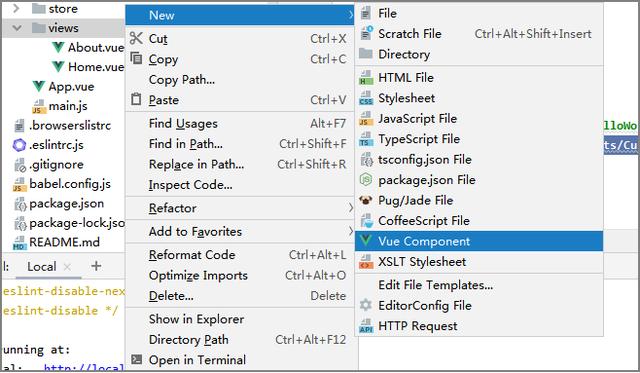Add a new terminal session tab
This screenshot has width=640, height=373.
point(96,266)
